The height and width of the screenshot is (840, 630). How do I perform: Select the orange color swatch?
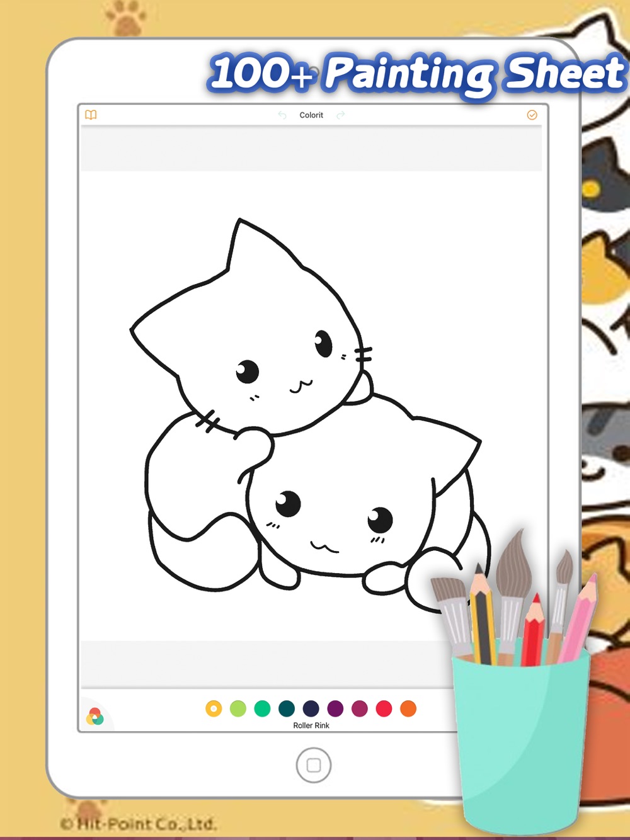pos(408,708)
